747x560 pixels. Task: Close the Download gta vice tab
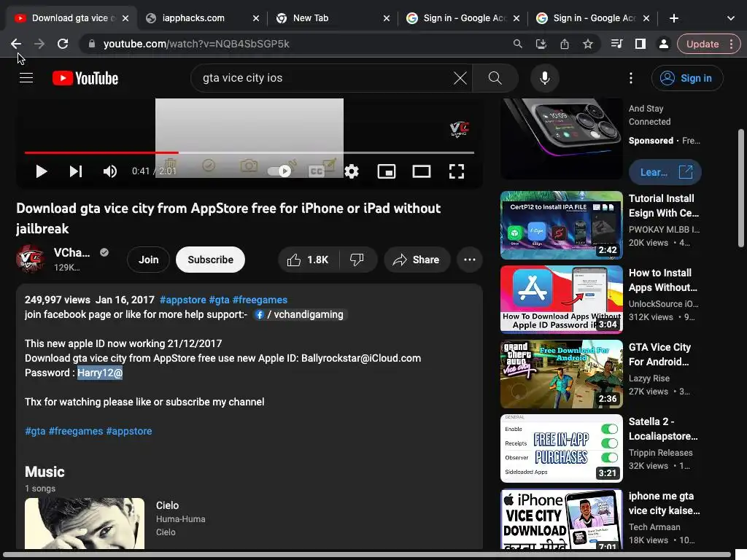pos(125,18)
